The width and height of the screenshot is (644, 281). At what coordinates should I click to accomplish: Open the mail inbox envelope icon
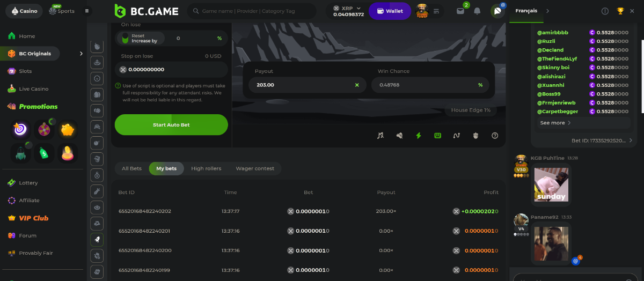460,11
